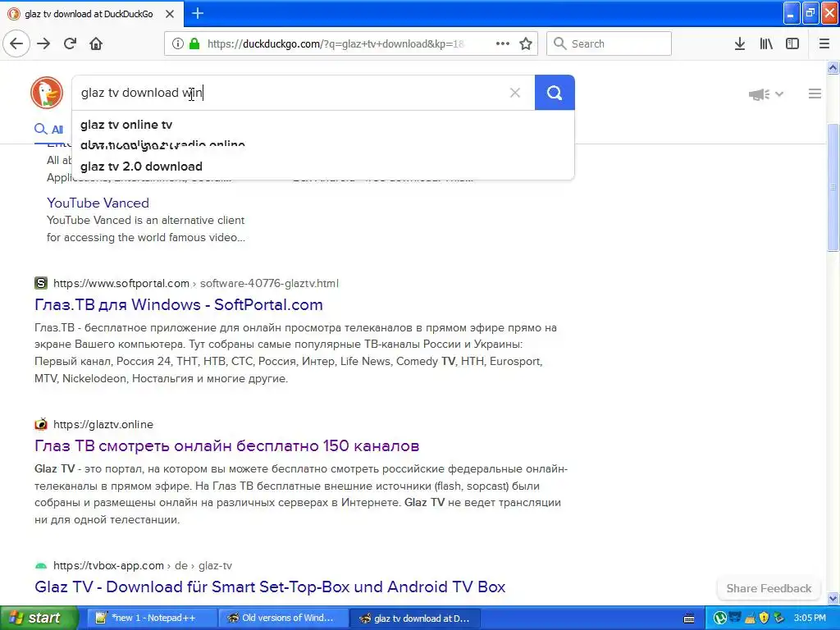
Task: Click the green padlock security icon
Action: (194, 44)
